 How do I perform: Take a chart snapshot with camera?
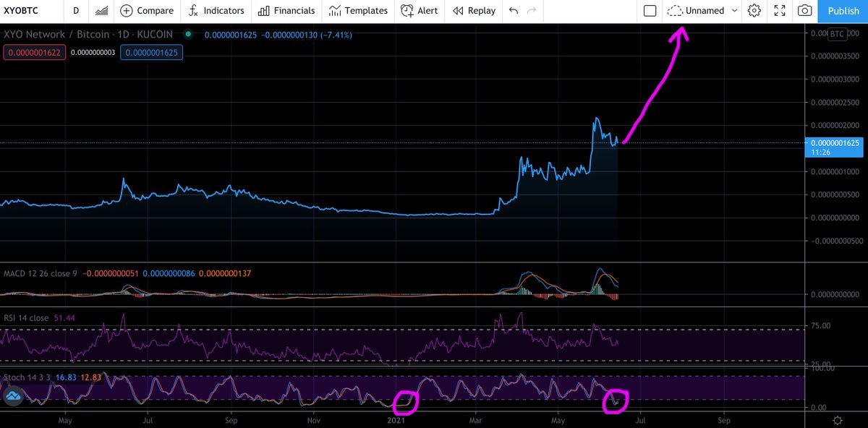point(804,11)
